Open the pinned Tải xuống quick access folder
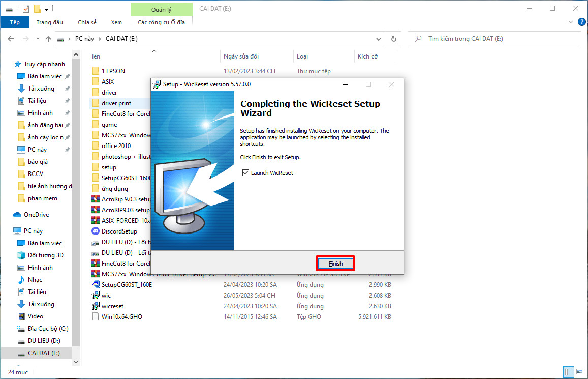This screenshot has width=588, height=379. click(41, 89)
